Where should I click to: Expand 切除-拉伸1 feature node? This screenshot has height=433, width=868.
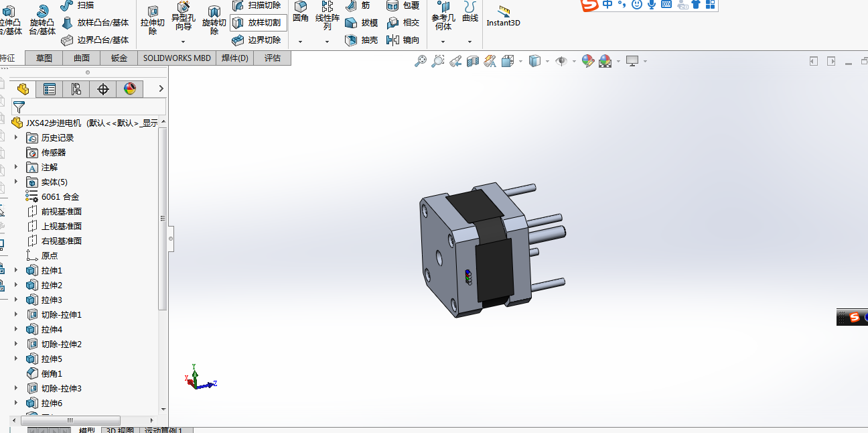click(x=17, y=314)
